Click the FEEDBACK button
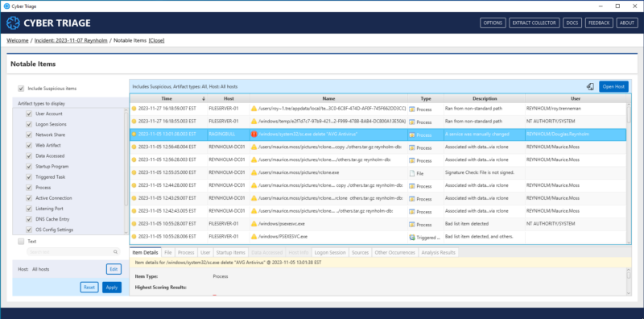Viewport: 644px width, 319px height. click(x=599, y=23)
